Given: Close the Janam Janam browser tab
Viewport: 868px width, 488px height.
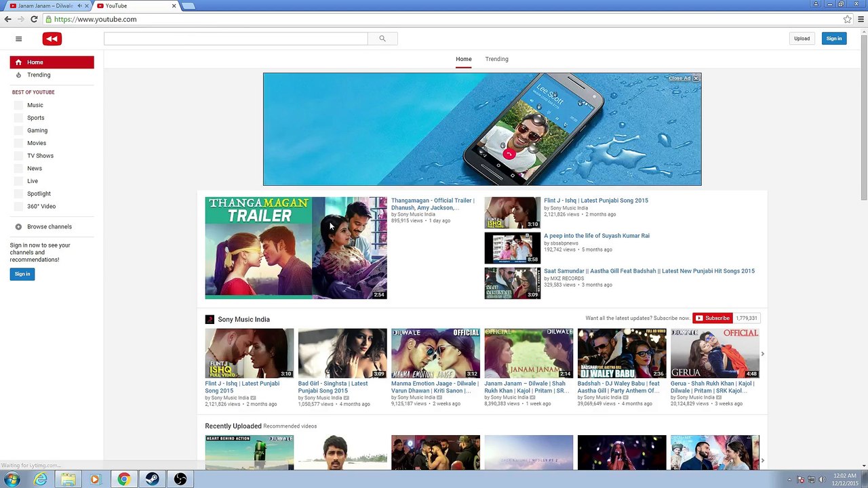Looking at the screenshot, I should (x=87, y=6).
